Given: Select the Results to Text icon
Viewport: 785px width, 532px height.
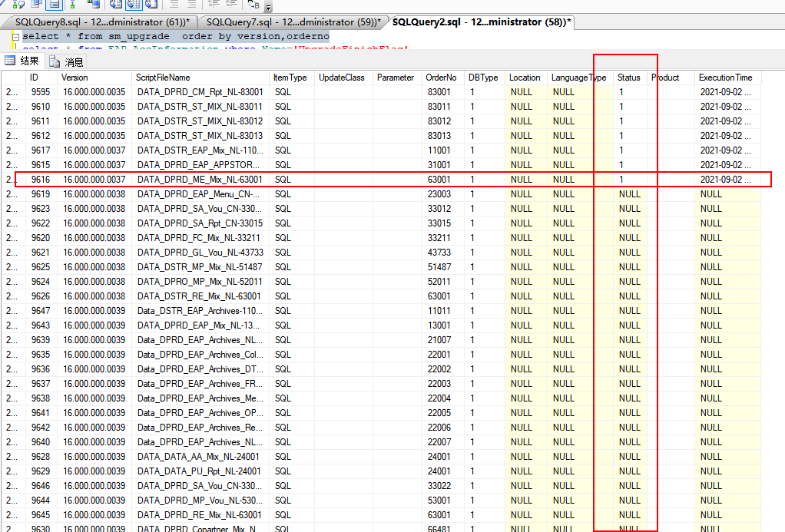Looking at the screenshot, I should (116, 4).
